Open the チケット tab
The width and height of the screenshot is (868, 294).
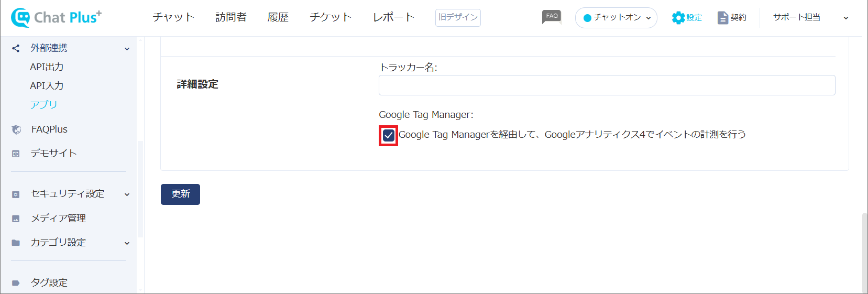point(331,17)
